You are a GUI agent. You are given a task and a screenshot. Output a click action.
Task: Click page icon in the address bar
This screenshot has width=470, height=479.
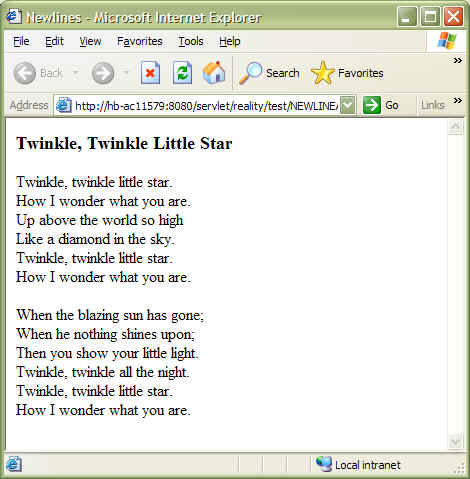click(x=63, y=105)
